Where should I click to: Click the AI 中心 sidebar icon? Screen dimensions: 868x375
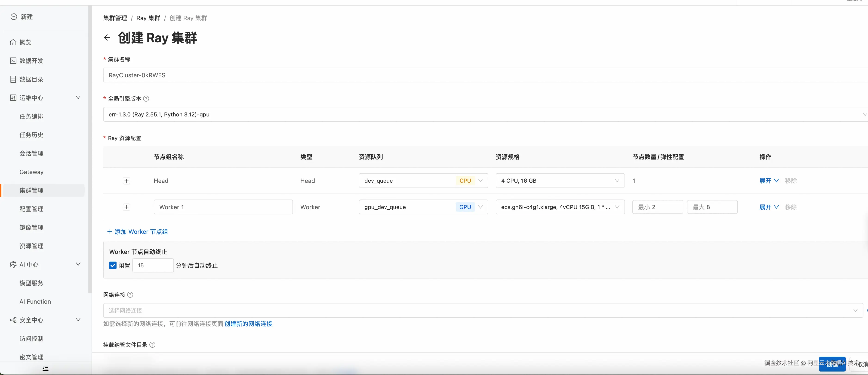(13, 264)
